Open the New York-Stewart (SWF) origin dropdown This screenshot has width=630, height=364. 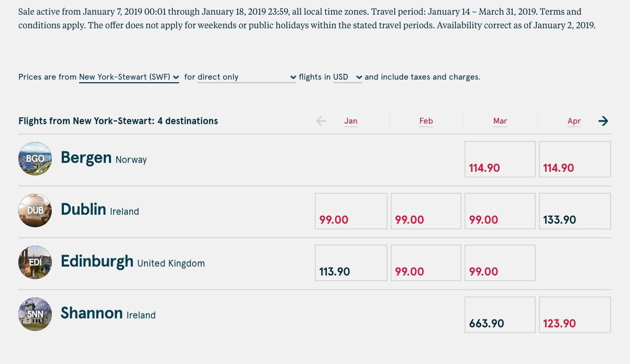point(129,77)
